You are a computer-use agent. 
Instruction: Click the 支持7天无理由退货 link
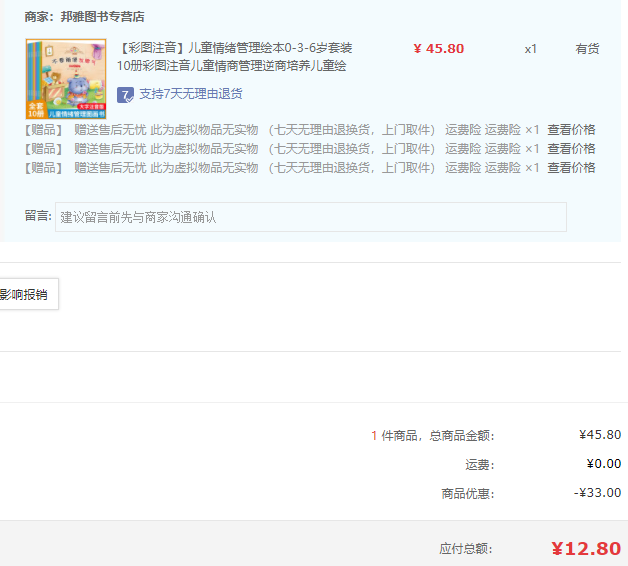[190, 94]
